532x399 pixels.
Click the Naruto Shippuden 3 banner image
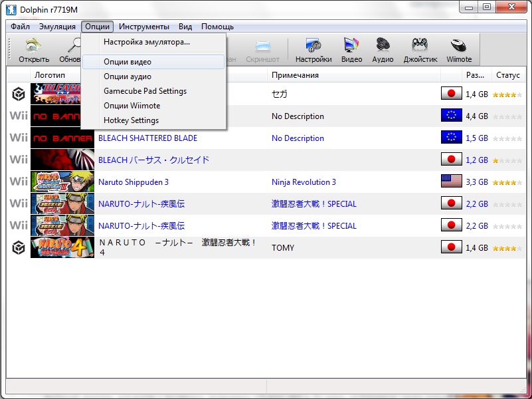point(62,182)
